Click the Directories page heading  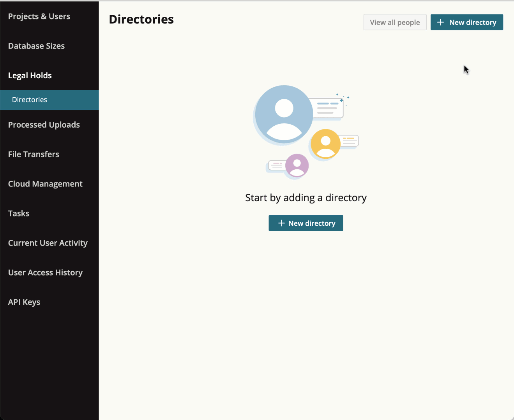[x=141, y=19]
